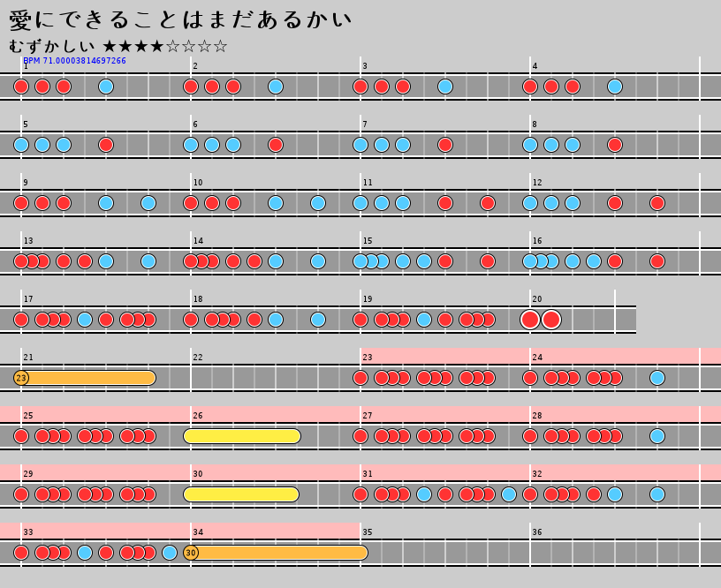Image resolution: width=721 pixels, height=588 pixels.
Task: Click the only red note in measure 5
Action: pyautogui.click(x=106, y=145)
